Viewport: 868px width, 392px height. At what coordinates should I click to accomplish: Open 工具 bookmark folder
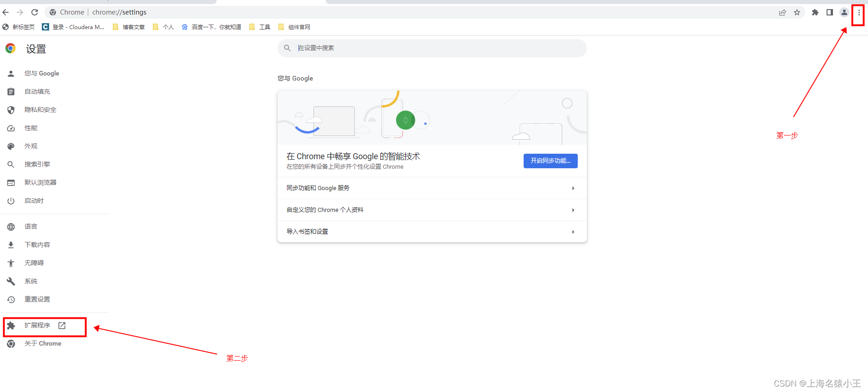click(x=260, y=27)
